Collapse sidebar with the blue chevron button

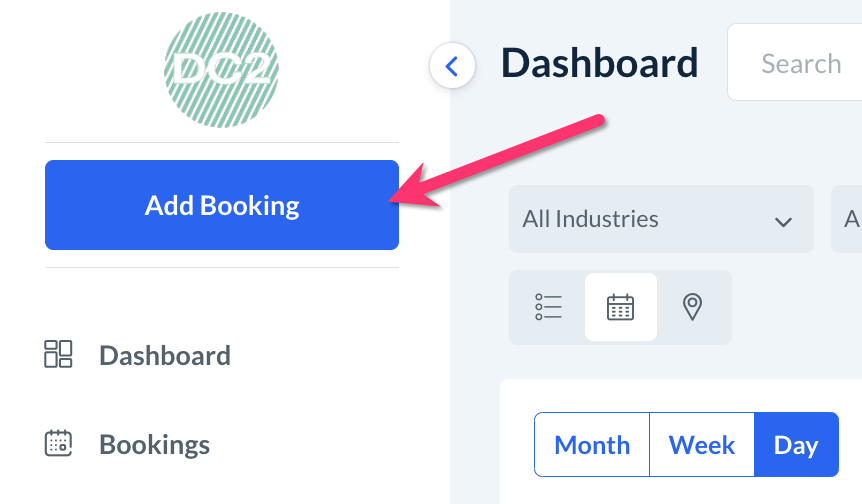tap(451, 67)
